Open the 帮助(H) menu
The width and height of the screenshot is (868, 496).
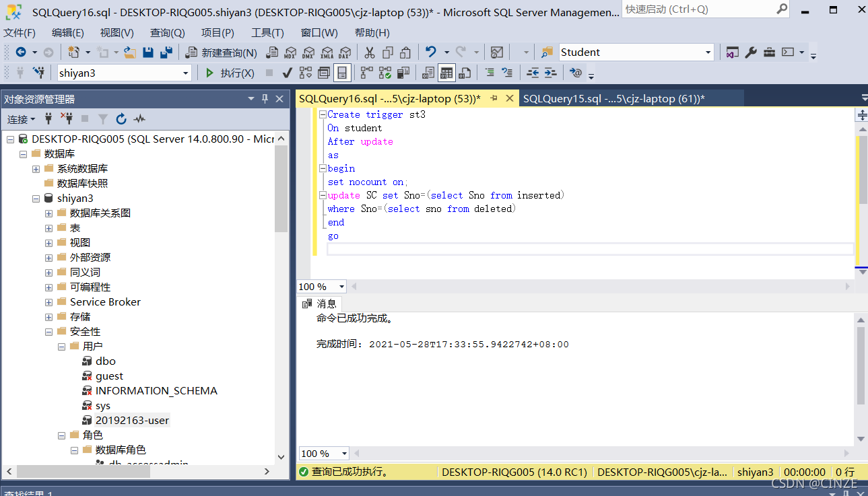point(372,33)
